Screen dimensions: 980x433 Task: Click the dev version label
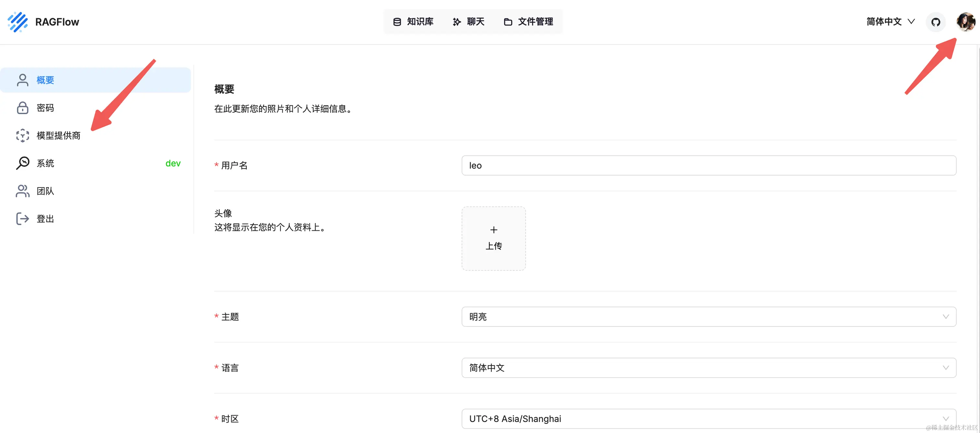pyautogui.click(x=173, y=163)
